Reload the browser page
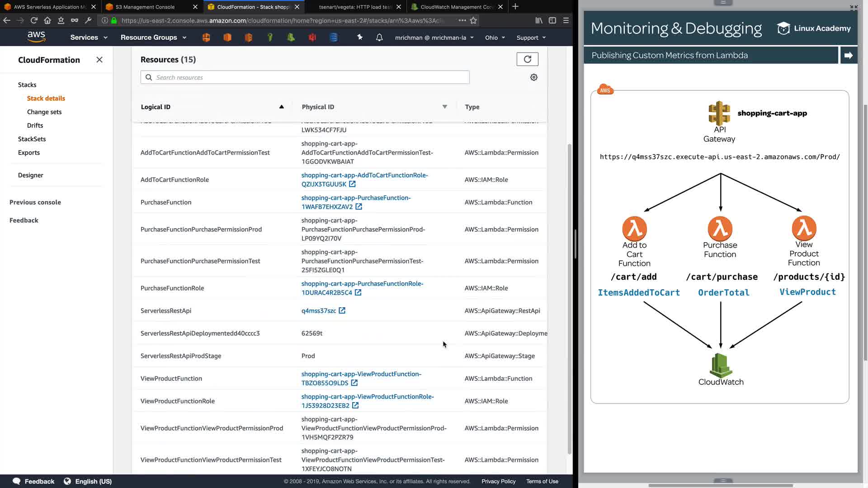The image size is (868, 488). (x=34, y=20)
